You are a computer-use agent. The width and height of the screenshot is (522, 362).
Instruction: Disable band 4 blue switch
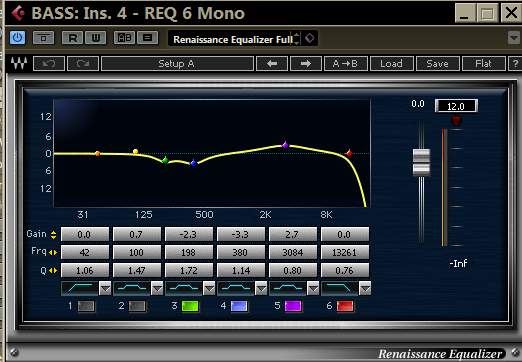(239, 306)
